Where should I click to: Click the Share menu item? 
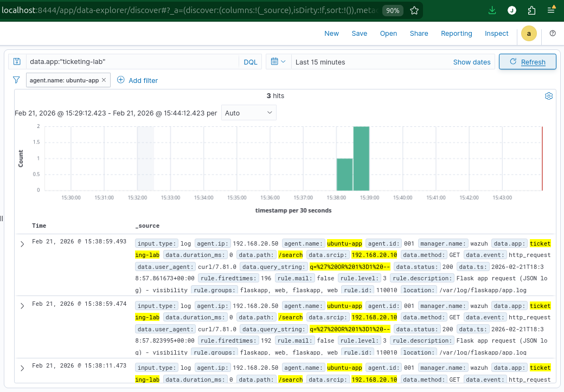click(x=419, y=34)
